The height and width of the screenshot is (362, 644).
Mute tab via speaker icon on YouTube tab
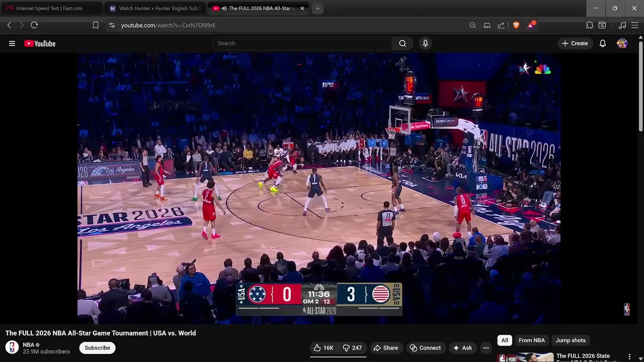click(224, 9)
